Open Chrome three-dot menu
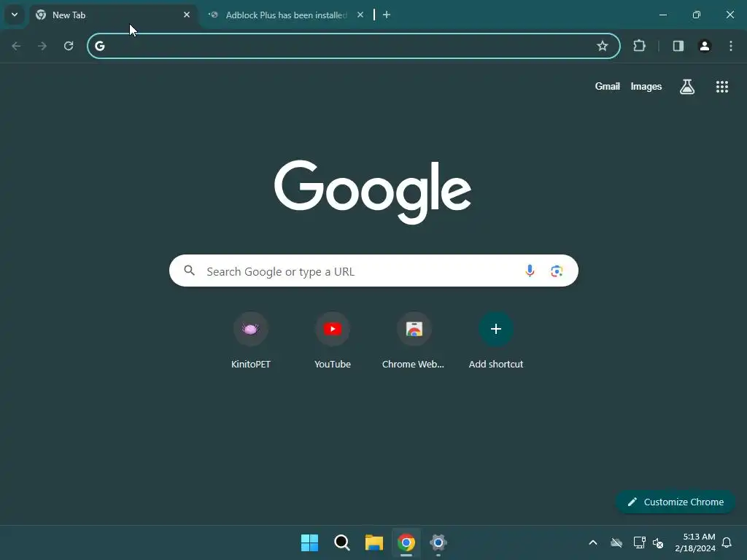 click(x=731, y=46)
